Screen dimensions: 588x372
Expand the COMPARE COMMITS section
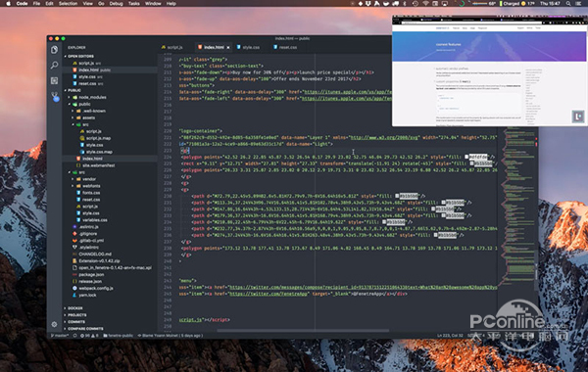[84, 329]
